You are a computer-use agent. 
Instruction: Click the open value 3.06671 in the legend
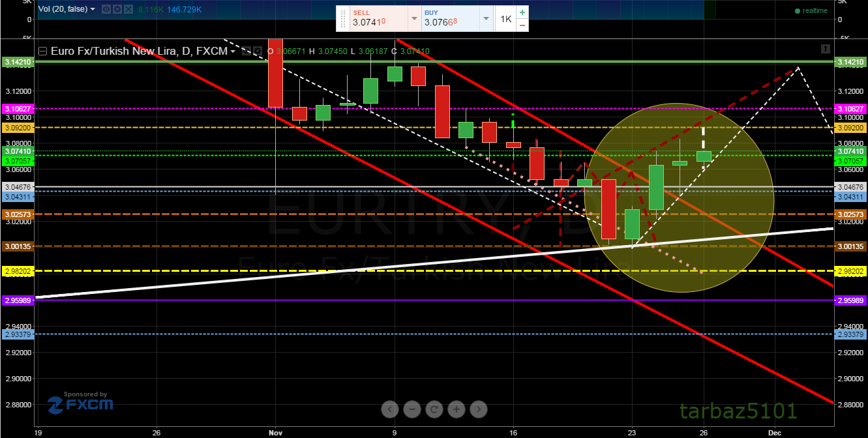tap(291, 51)
